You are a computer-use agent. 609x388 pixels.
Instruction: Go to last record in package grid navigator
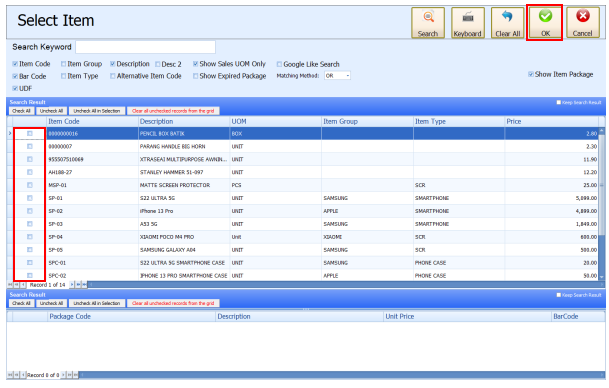tap(75, 375)
